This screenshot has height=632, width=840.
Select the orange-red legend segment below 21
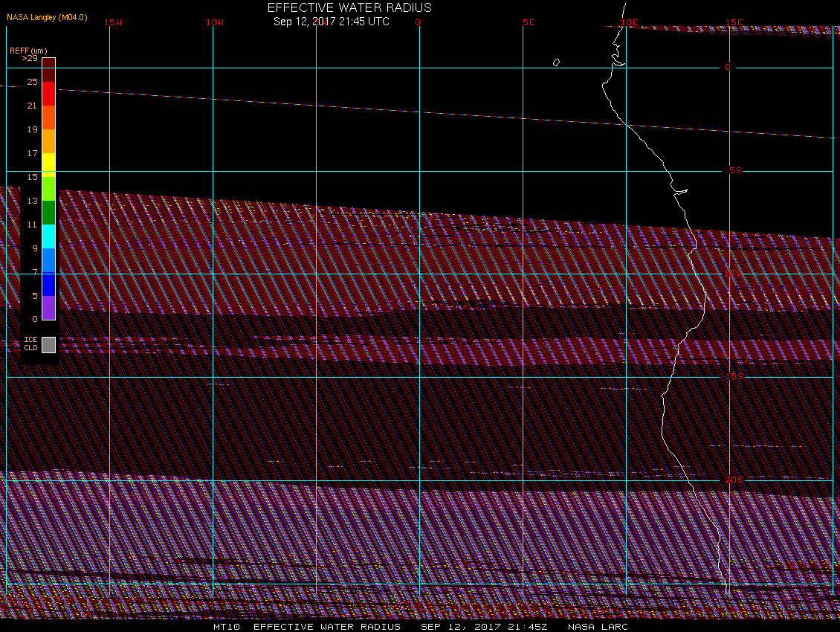click(49, 117)
